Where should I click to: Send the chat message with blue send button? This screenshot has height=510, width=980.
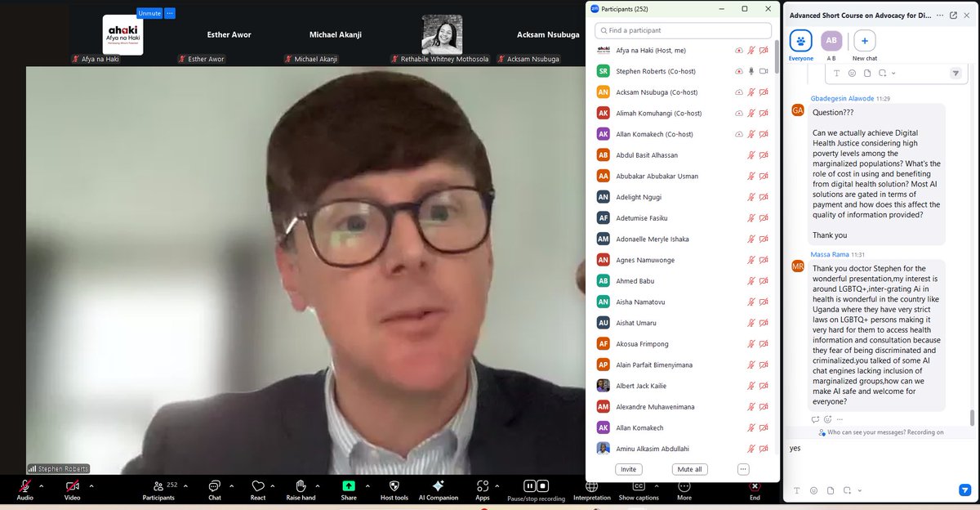click(964, 490)
